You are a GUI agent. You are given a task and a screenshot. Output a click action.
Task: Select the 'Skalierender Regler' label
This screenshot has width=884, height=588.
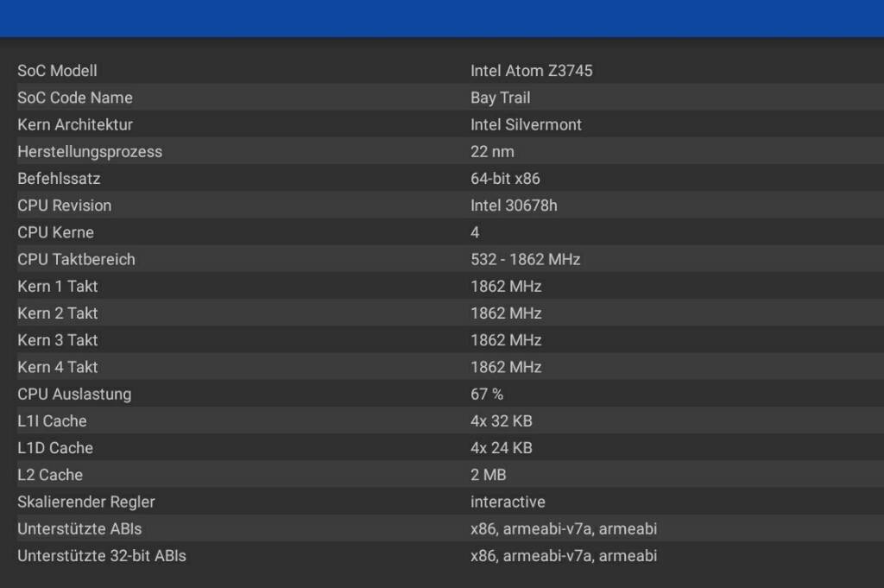[85, 502]
